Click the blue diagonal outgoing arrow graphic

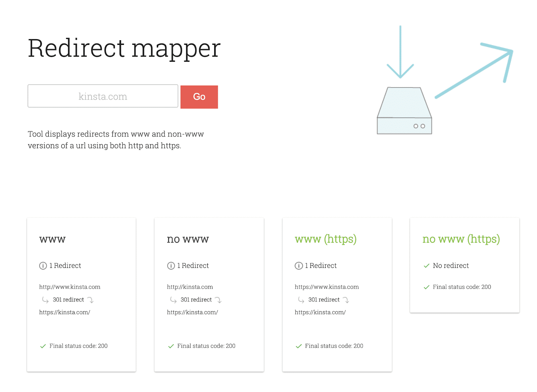pos(473,74)
